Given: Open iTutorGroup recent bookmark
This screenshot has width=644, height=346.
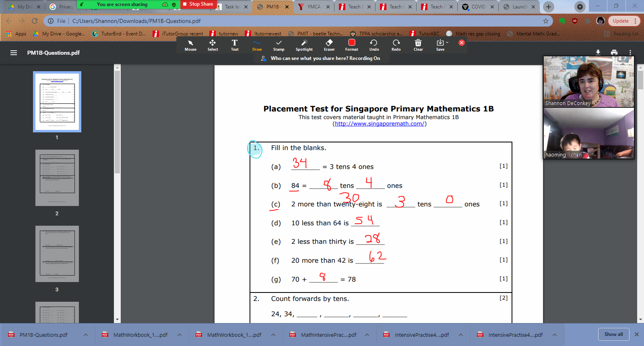Looking at the screenshot, I should click(178, 34).
